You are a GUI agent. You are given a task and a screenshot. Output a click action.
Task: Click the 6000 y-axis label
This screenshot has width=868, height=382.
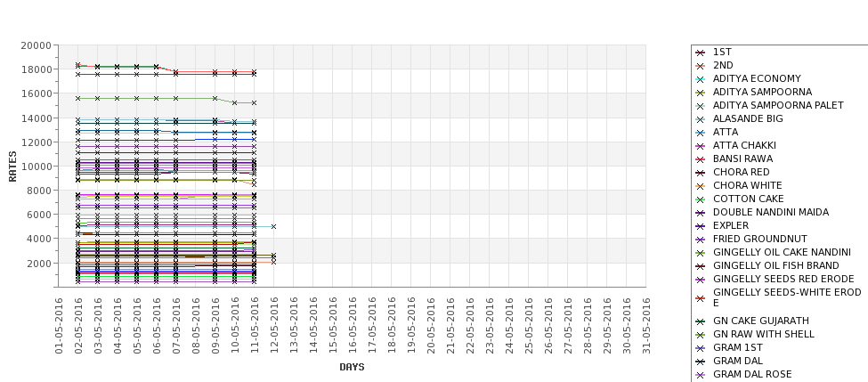tap(39, 215)
